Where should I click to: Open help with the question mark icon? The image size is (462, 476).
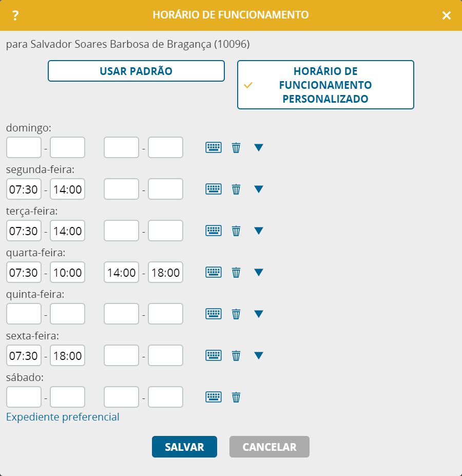(x=15, y=15)
